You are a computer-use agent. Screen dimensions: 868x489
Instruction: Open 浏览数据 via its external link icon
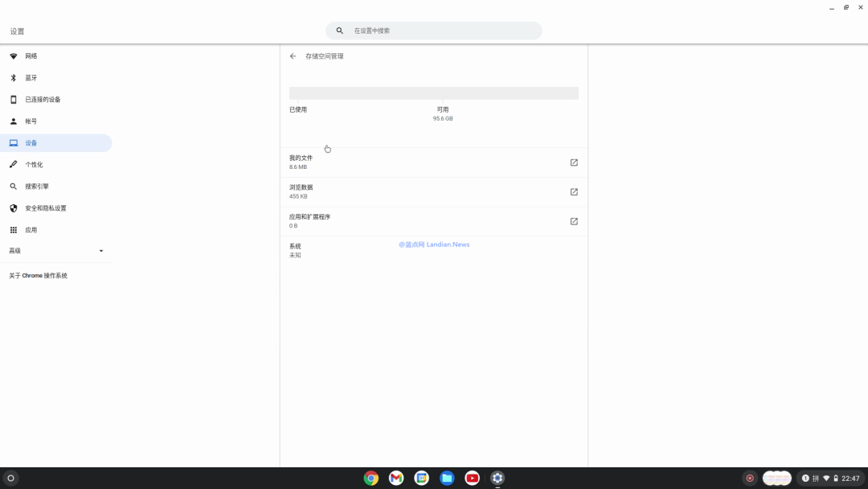574,191
